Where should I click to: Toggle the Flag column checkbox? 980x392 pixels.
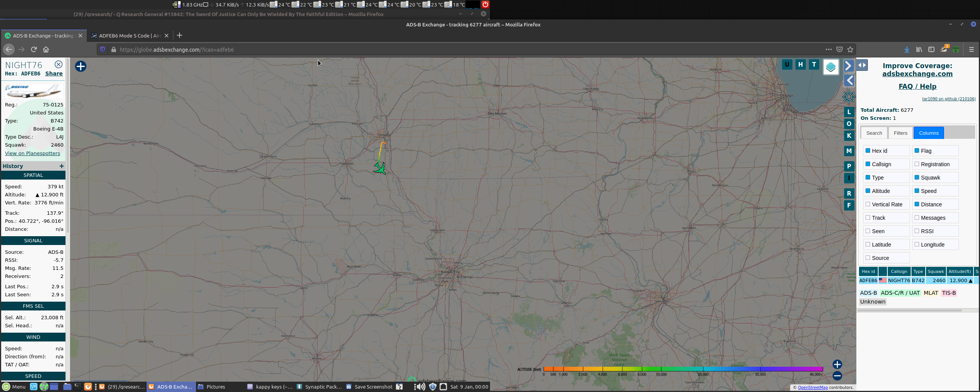(x=917, y=150)
